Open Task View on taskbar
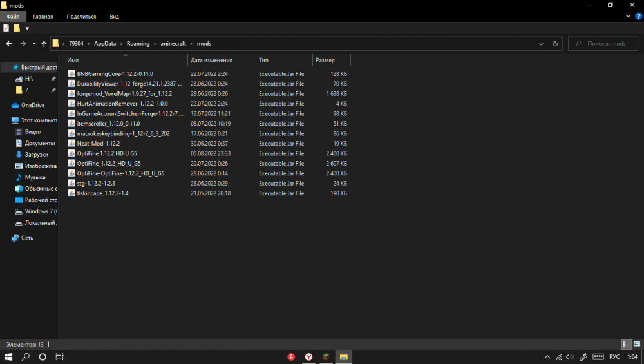The height and width of the screenshot is (364, 644). coord(59,357)
